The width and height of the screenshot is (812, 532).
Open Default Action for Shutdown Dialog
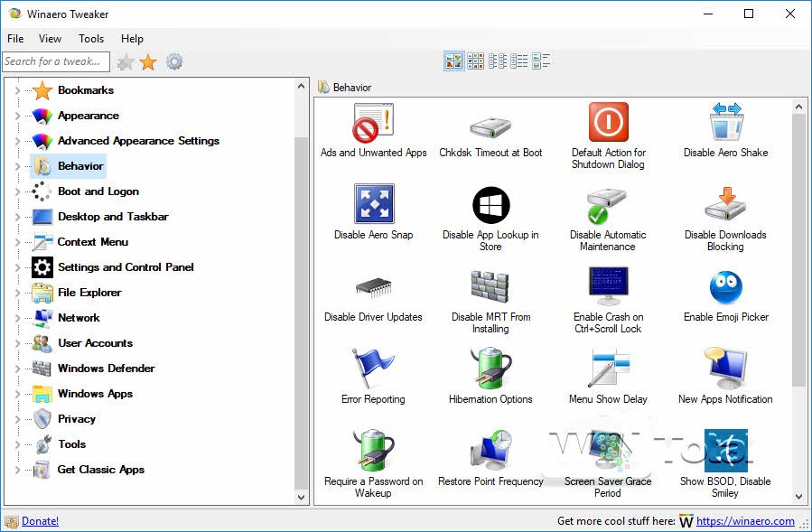(609, 136)
